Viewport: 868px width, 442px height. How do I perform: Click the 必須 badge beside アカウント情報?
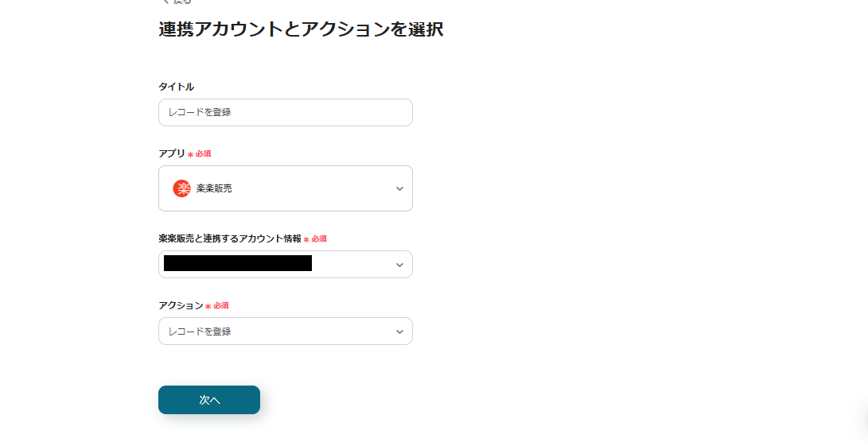tap(319, 238)
